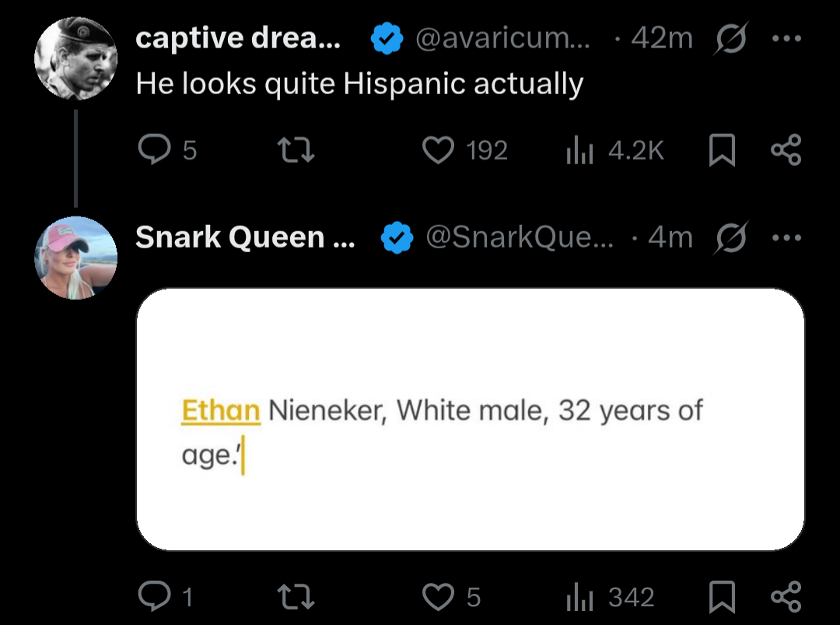Image resolution: width=840 pixels, height=625 pixels.
Task: Reply to the captive dreamer tweet
Action: pyautogui.click(x=153, y=149)
